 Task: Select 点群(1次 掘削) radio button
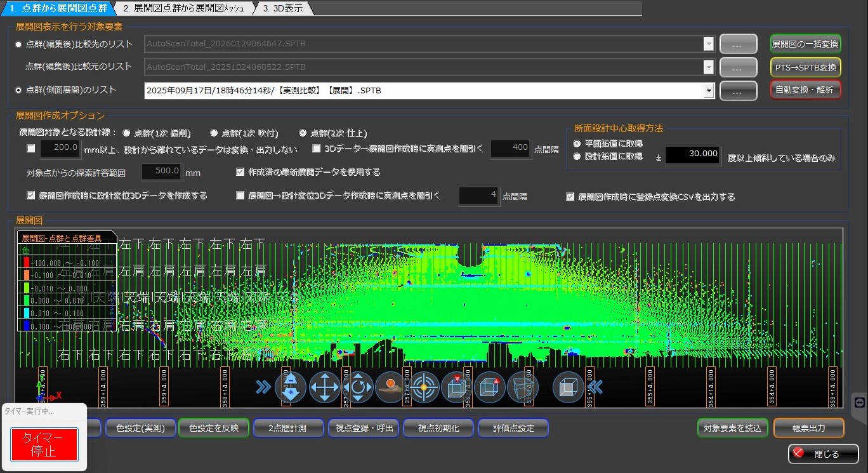(x=126, y=133)
